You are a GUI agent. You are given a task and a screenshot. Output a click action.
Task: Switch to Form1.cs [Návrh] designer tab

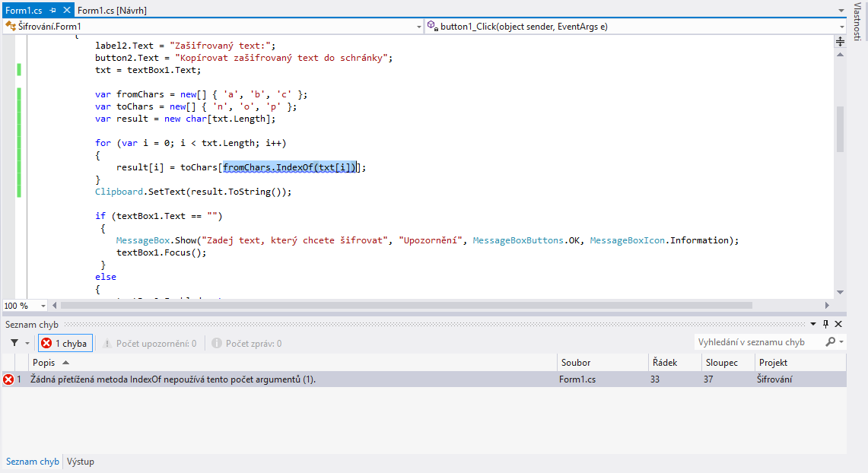112,11
